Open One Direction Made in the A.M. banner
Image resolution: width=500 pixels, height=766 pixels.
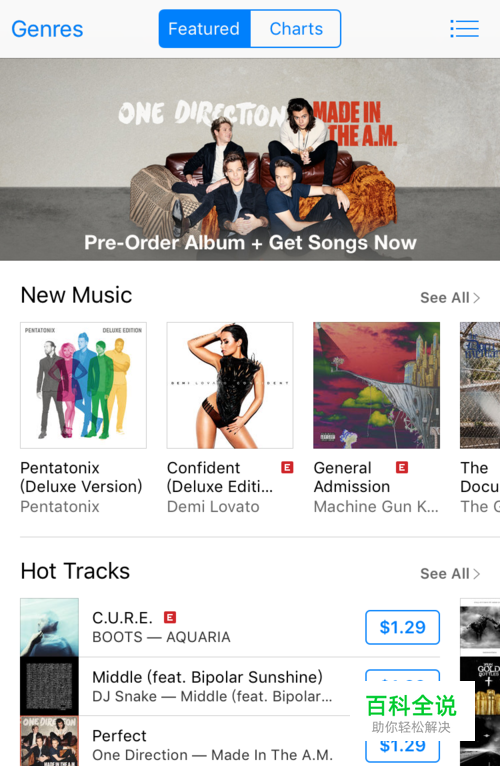tap(250, 159)
